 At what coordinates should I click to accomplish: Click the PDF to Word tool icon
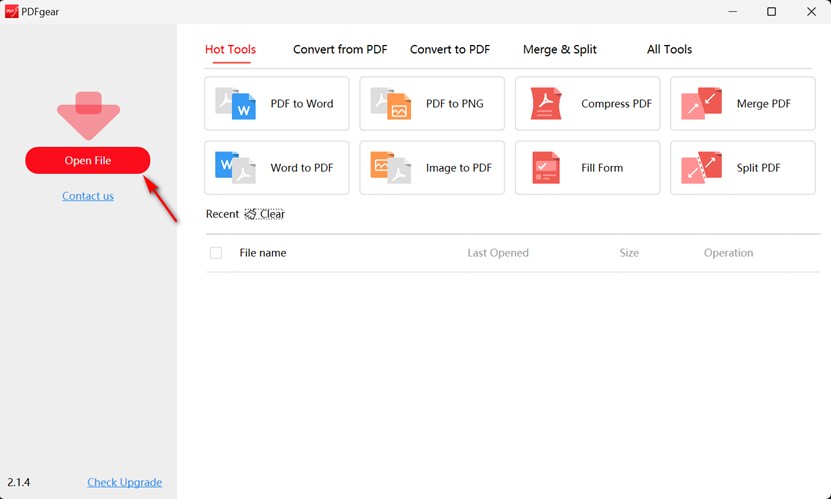(x=235, y=103)
